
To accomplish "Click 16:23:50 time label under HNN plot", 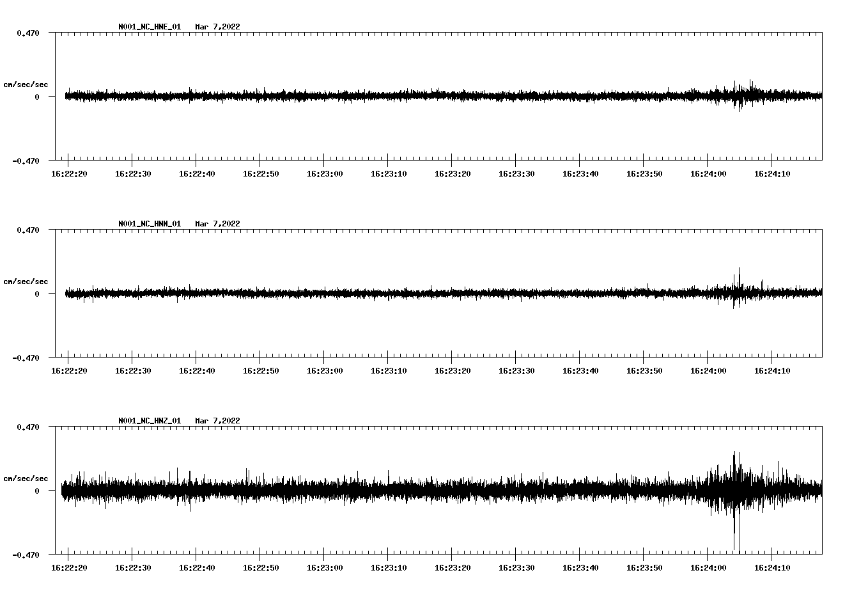I will pyautogui.click(x=644, y=370).
